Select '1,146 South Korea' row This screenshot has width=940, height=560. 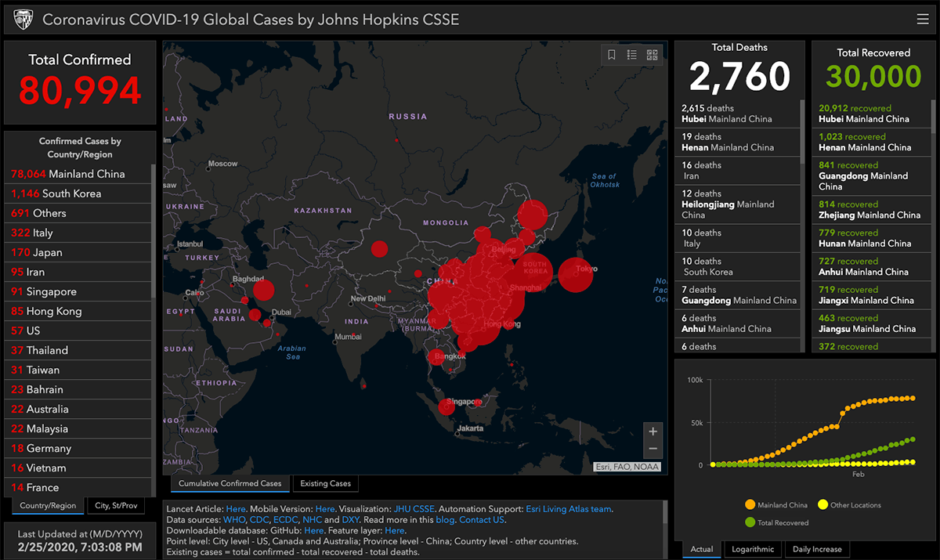(78, 193)
